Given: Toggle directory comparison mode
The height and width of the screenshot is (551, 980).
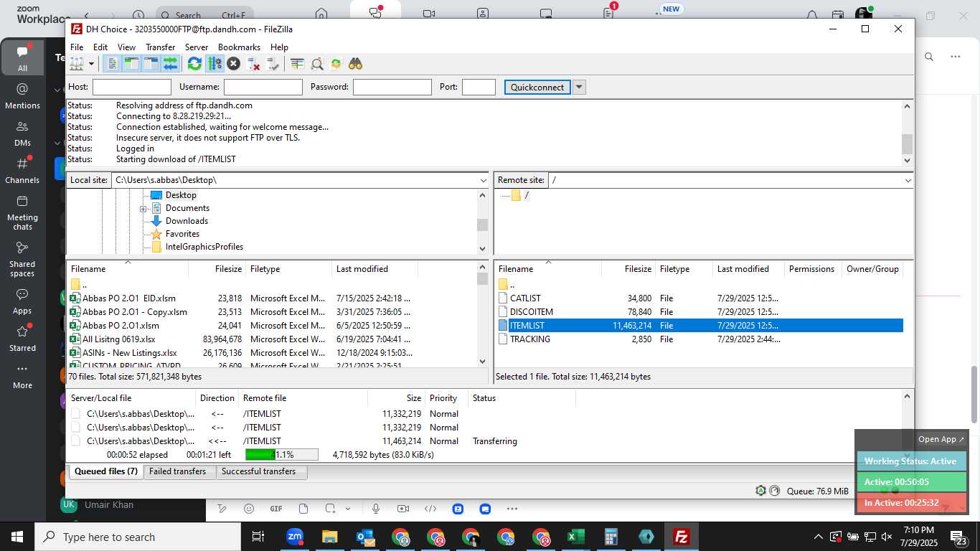Looking at the screenshot, I should tap(316, 64).
